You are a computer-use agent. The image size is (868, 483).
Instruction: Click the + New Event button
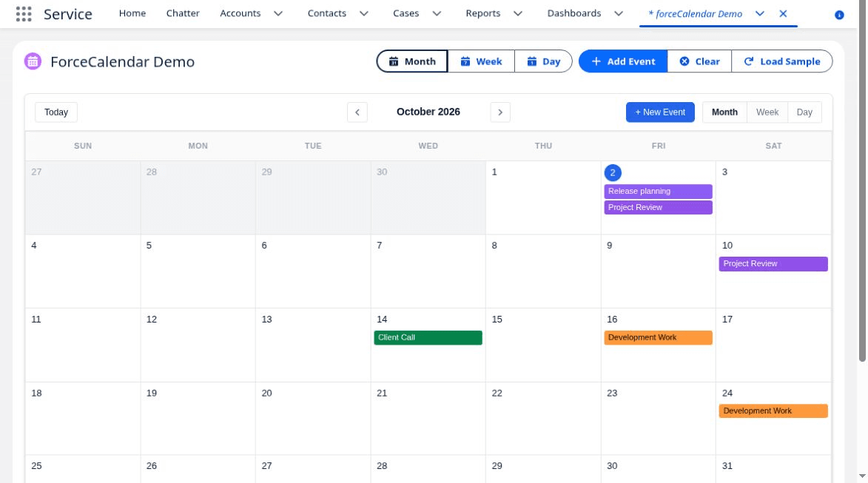pyautogui.click(x=660, y=112)
